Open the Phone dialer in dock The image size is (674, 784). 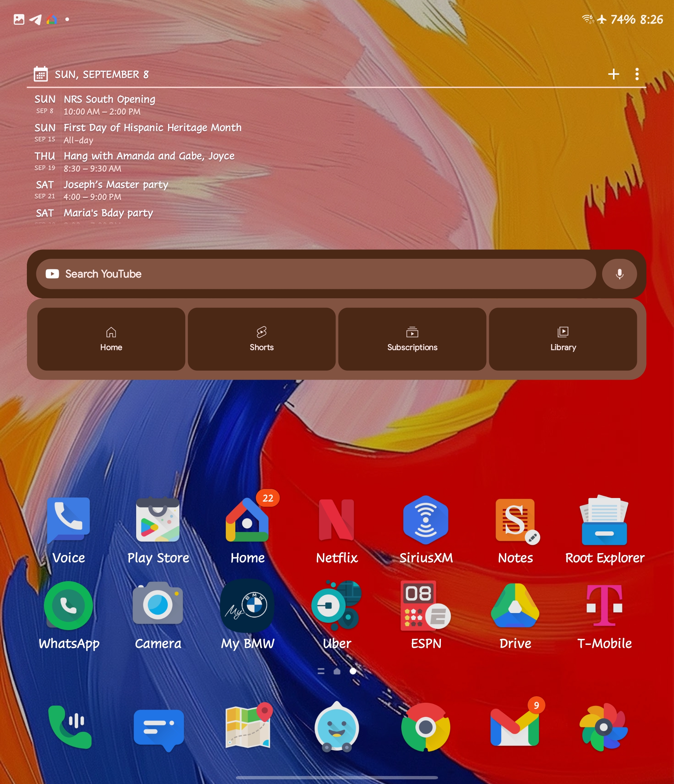(70, 727)
